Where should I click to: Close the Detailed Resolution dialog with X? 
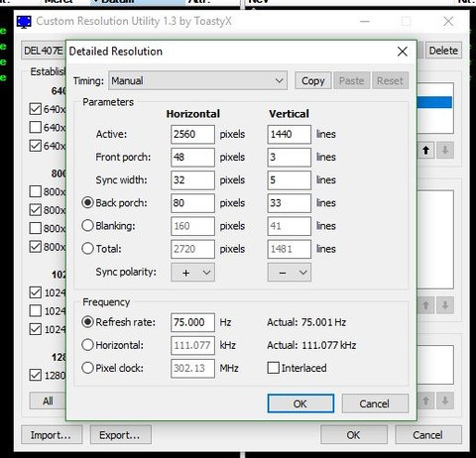pyautogui.click(x=403, y=52)
